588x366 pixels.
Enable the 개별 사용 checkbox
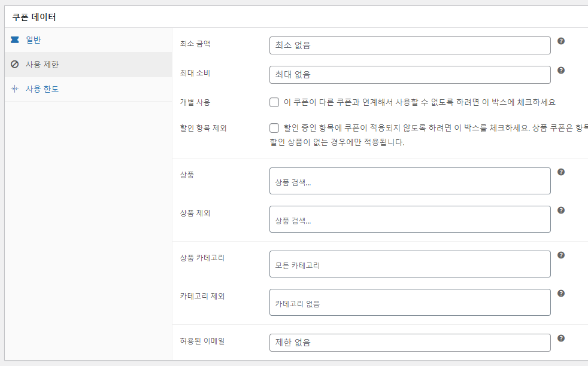pyautogui.click(x=274, y=102)
